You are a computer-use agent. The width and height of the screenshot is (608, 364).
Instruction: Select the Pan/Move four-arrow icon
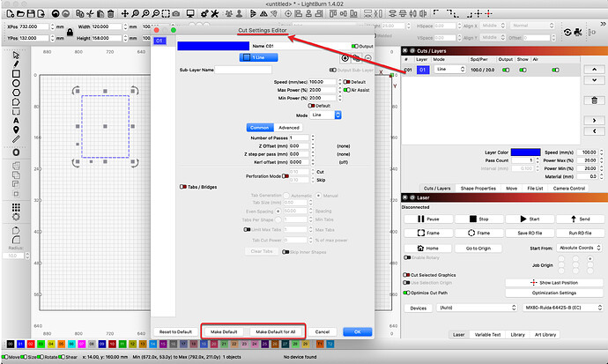(x=125, y=14)
